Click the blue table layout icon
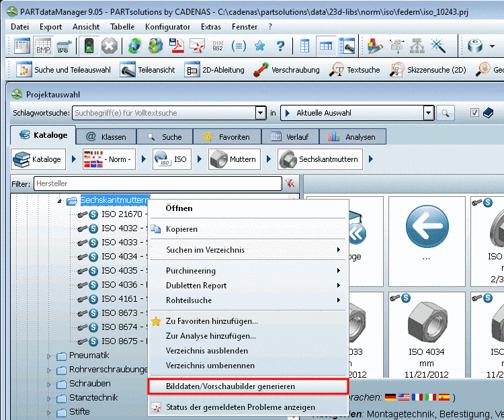 click(304, 46)
